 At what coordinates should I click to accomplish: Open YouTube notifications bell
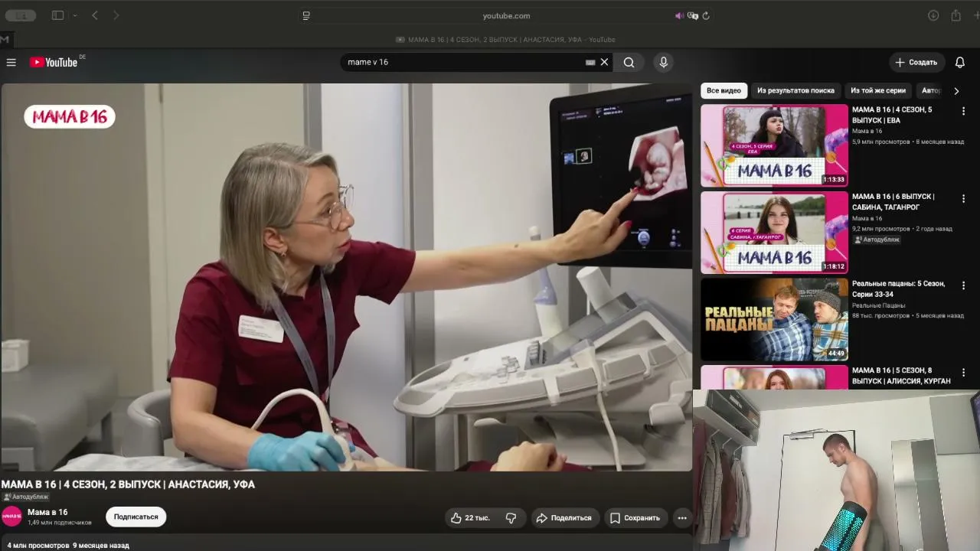coord(960,62)
